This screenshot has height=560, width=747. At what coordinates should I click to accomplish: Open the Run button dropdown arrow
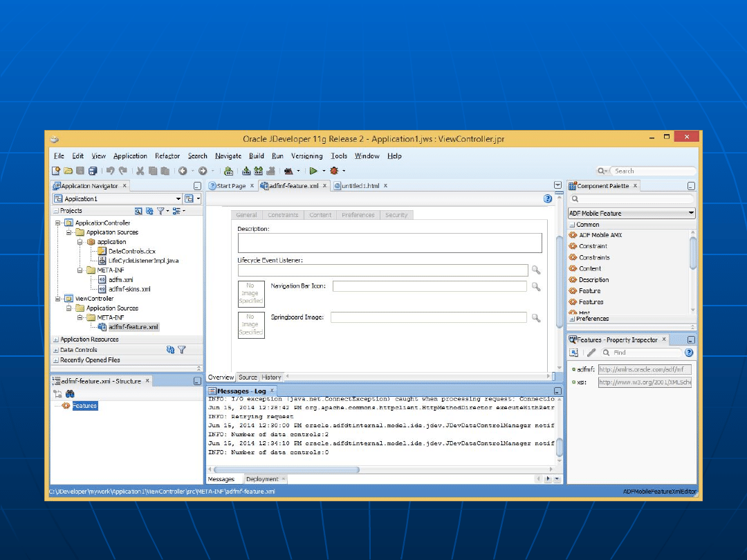point(324,171)
